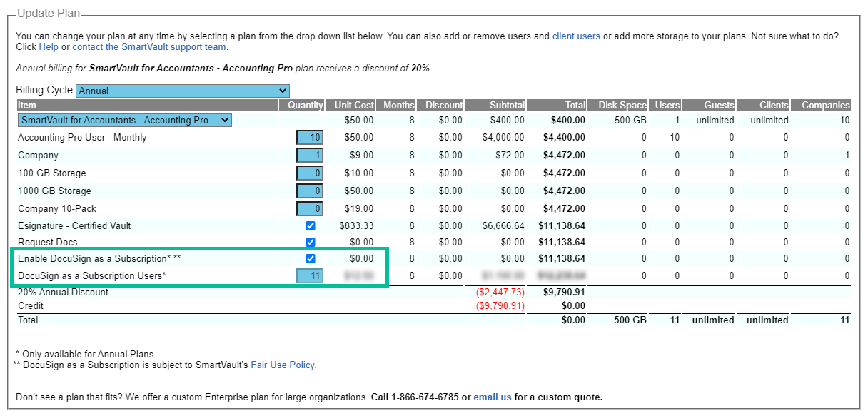Viewport: 868px width, 416px height.
Task: Click the Company 10-Pack quantity field
Action: pyautogui.click(x=310, y=208)
